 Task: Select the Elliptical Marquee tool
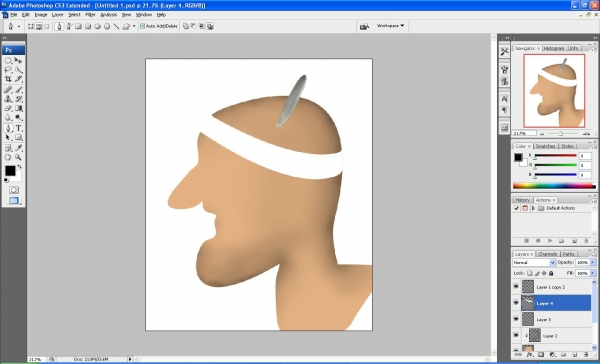[8, 60]
